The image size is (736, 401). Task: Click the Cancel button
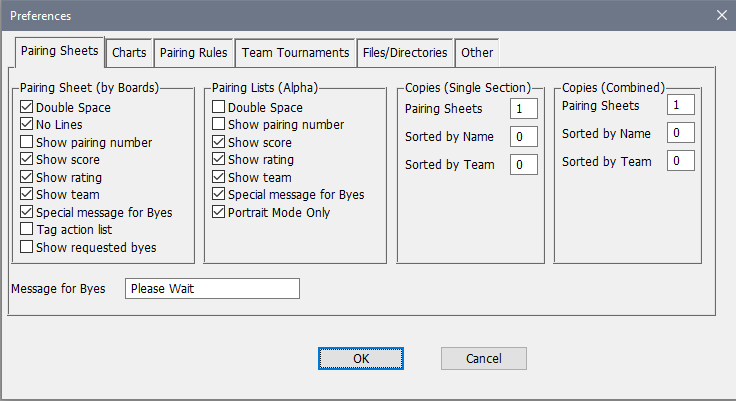[x=483, y=358]
